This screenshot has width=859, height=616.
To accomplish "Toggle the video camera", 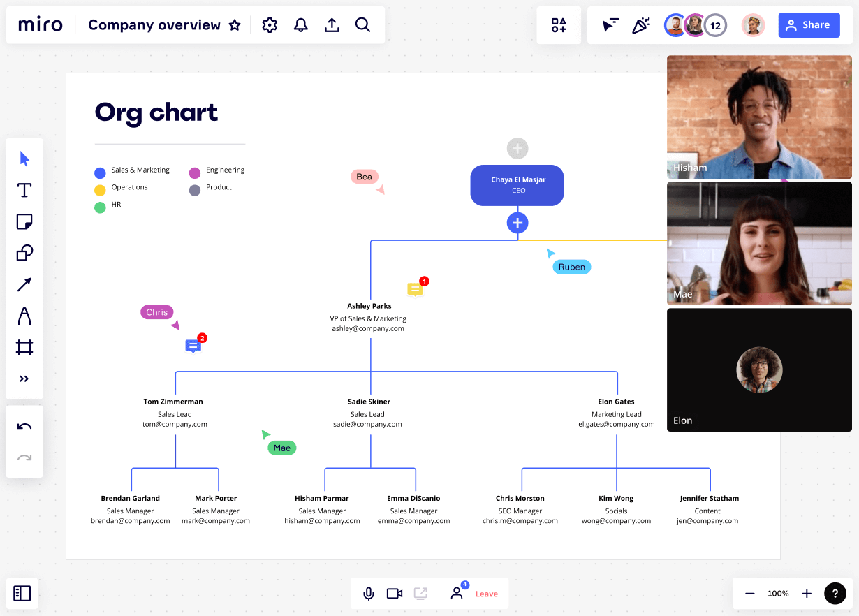I will tap(395, 594).
